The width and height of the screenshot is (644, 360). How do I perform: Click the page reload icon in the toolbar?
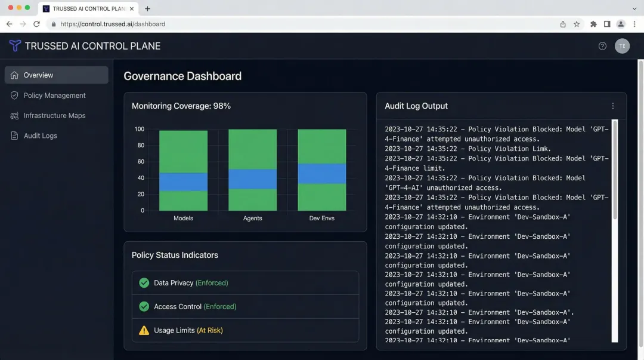(x=37, y=24)
